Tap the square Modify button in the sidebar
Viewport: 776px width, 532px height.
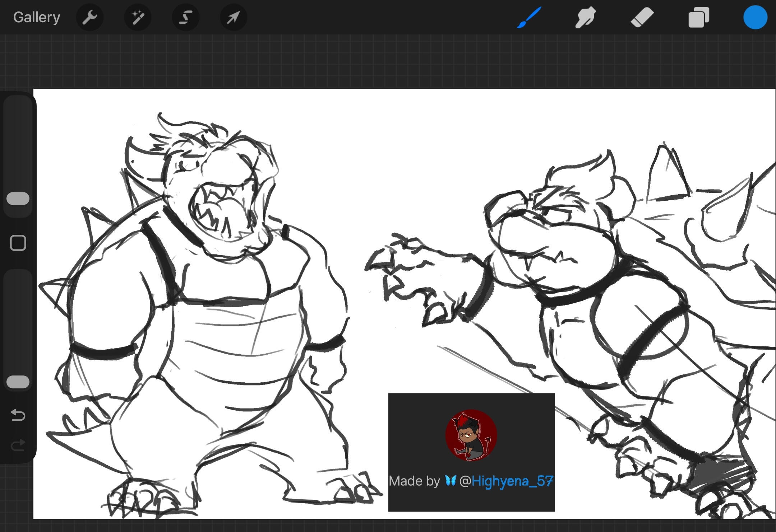point(18,243)
